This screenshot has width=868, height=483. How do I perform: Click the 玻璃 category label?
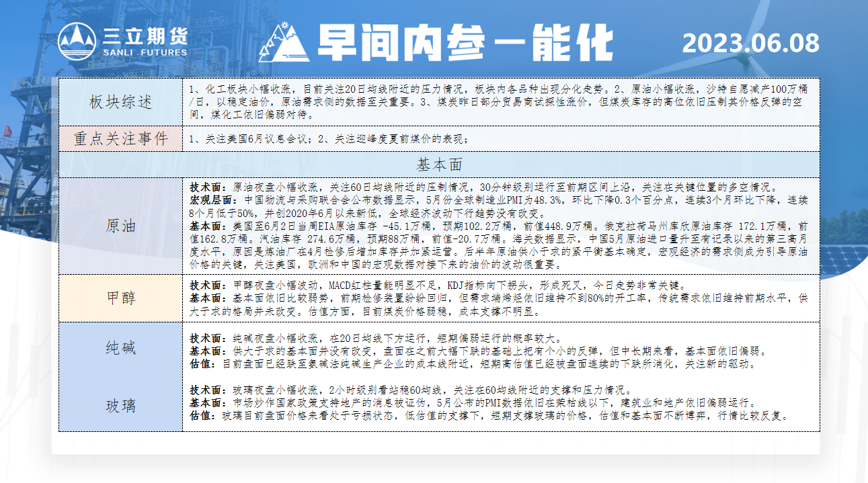[x=120, y=406]
